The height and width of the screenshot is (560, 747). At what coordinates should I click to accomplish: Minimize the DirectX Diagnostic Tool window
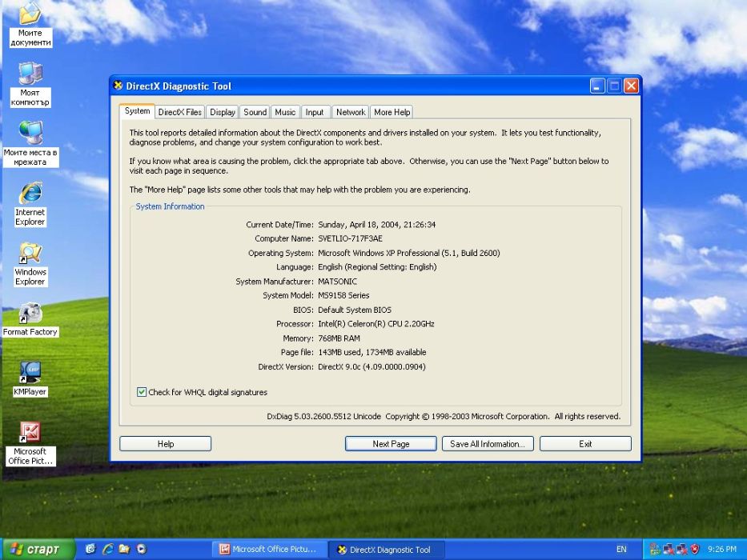pos(597,86)
